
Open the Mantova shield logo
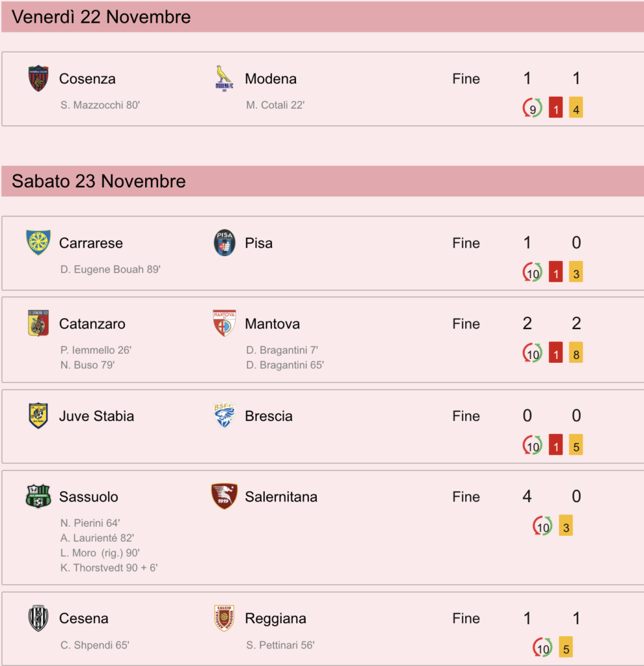coord(224,323)
